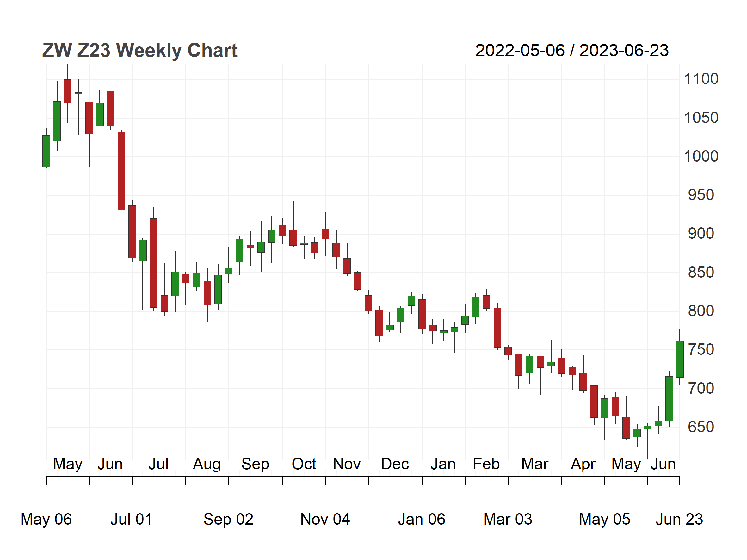Click the Oct month label on axis
This screenshot has height=560, width=747.
[x=304, y=464]
